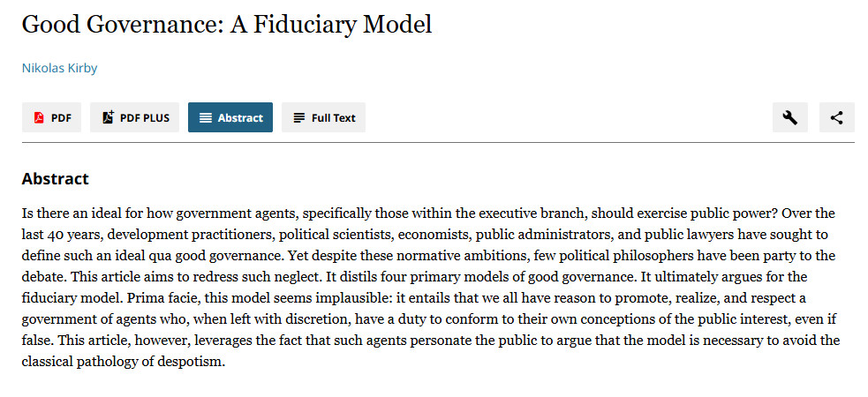
Task: Click the lines icon beside Full Text
Action: (x=299, y=117)
